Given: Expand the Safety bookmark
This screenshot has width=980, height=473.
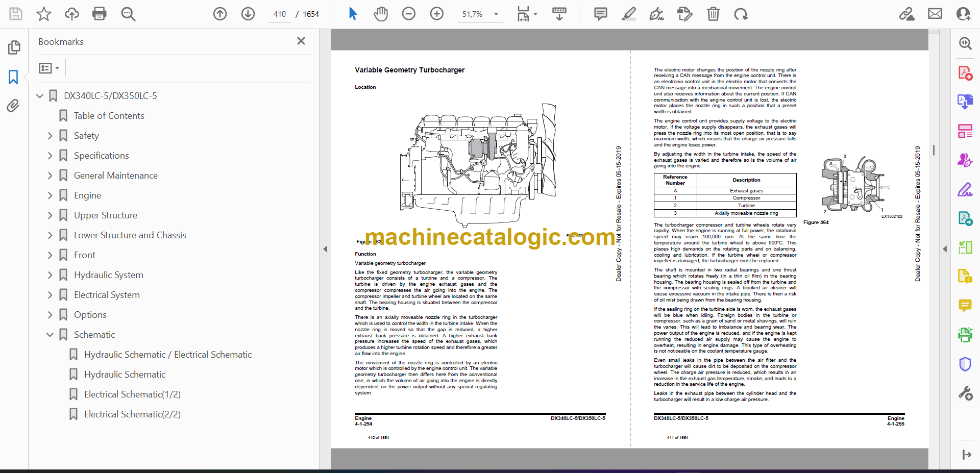Looking at the screenshot, I should tap(50, 136).
